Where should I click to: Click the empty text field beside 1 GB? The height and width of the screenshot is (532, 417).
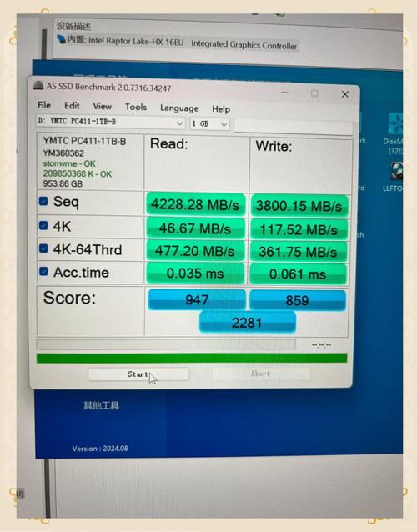point(294,127)
